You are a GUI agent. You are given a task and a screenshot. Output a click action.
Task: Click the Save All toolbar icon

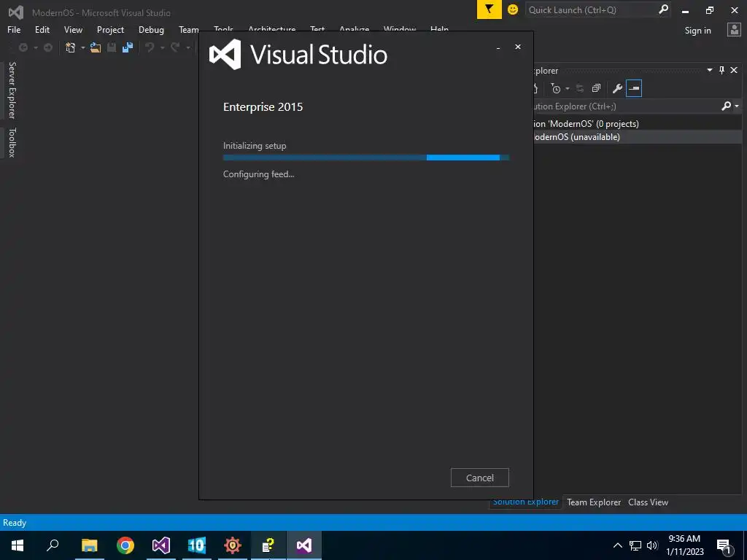point(127,47)
